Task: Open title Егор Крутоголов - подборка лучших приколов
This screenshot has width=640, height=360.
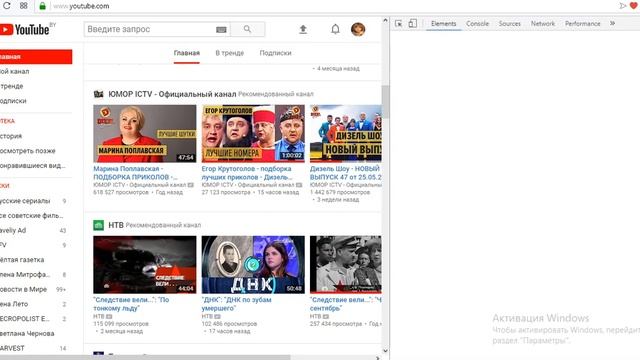Action: pos(247,173)
